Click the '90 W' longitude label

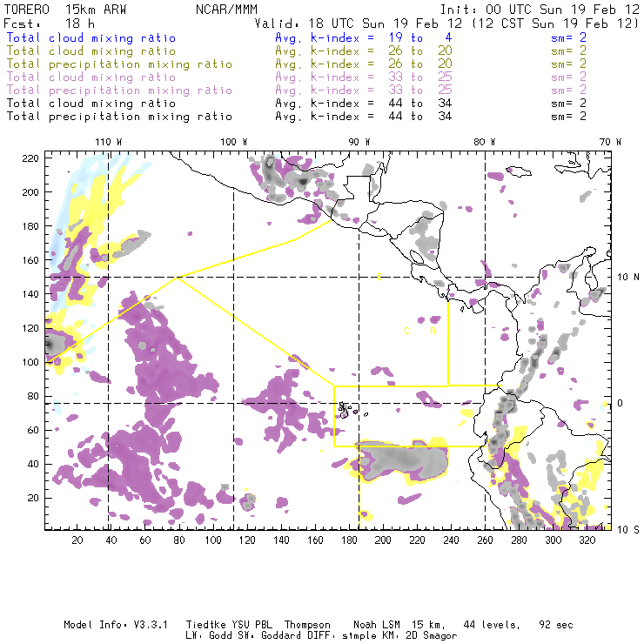pos(359,142)
